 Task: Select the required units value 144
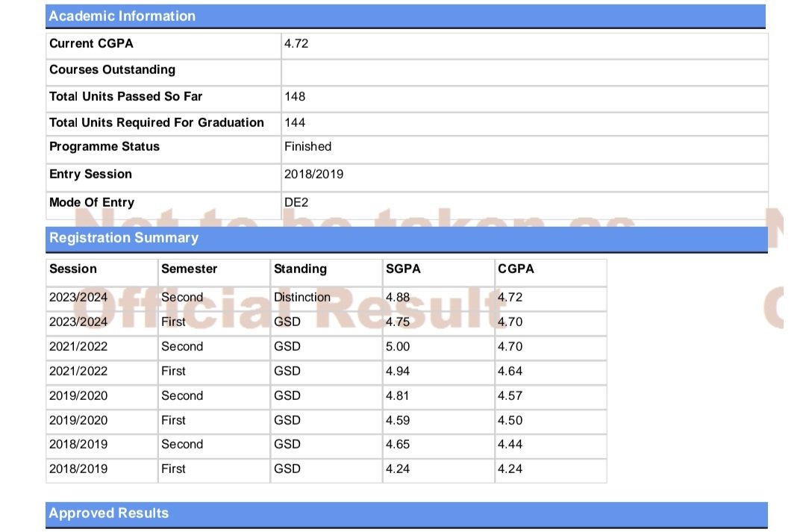(x=295, y=123)
